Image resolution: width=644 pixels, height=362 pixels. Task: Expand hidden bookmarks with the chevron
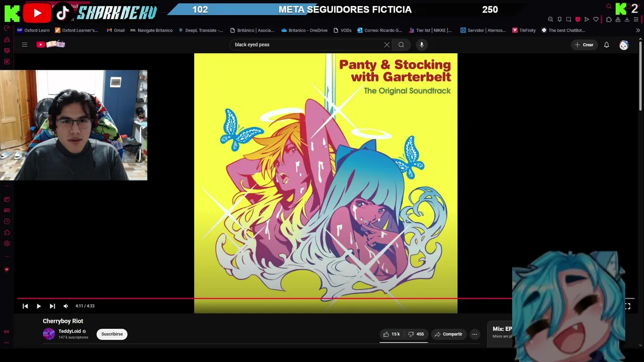(638, 30)
